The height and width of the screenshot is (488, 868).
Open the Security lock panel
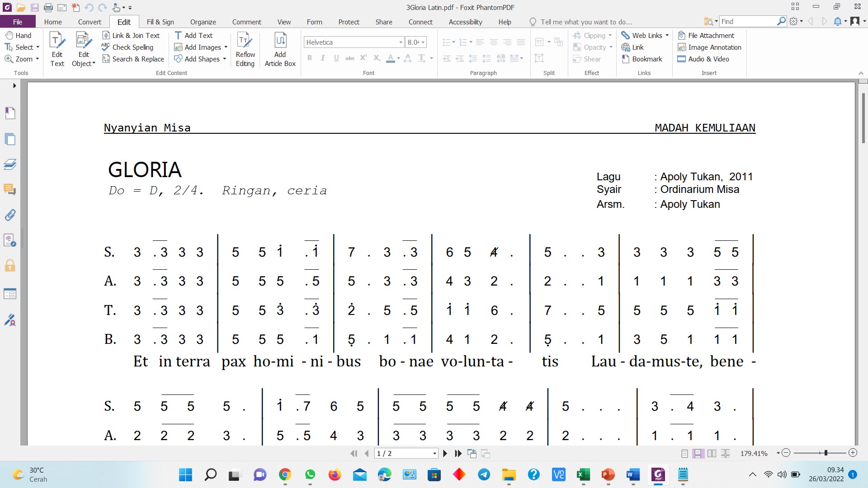[x=10, y=265]
